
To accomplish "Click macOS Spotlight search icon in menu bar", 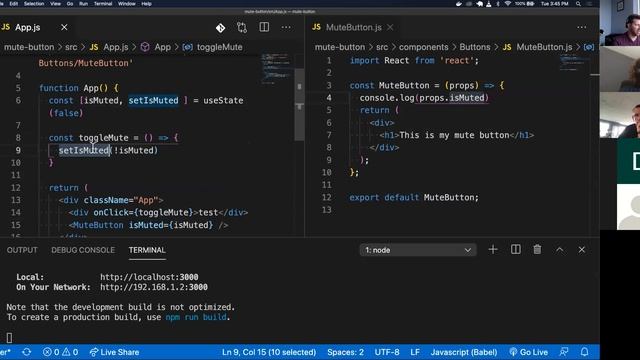I will pos(578,4).
